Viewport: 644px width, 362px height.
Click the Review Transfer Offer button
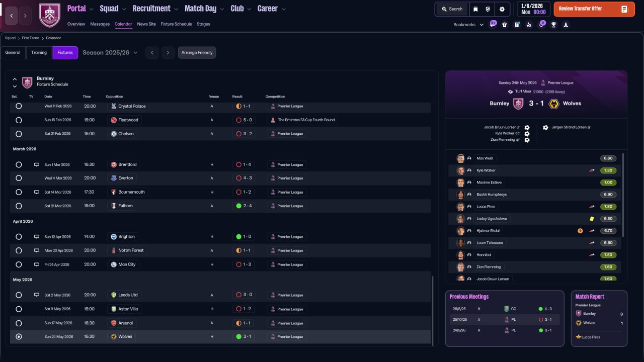594,9
